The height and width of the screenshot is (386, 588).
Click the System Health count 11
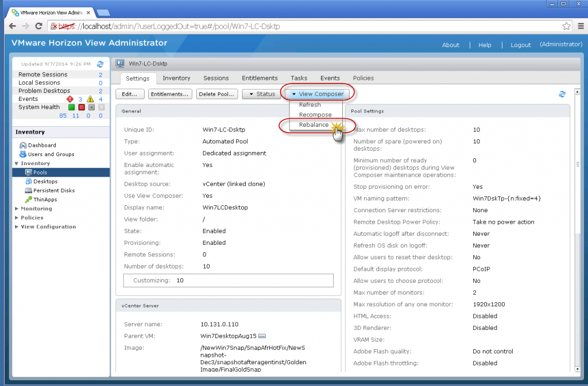click(76, 116)
